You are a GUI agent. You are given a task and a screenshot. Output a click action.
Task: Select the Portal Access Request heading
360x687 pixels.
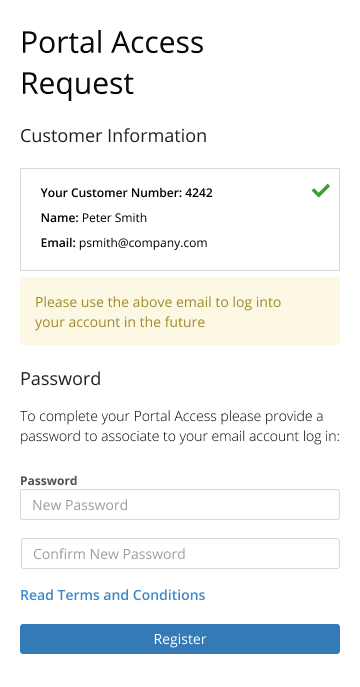pos(112,63)
